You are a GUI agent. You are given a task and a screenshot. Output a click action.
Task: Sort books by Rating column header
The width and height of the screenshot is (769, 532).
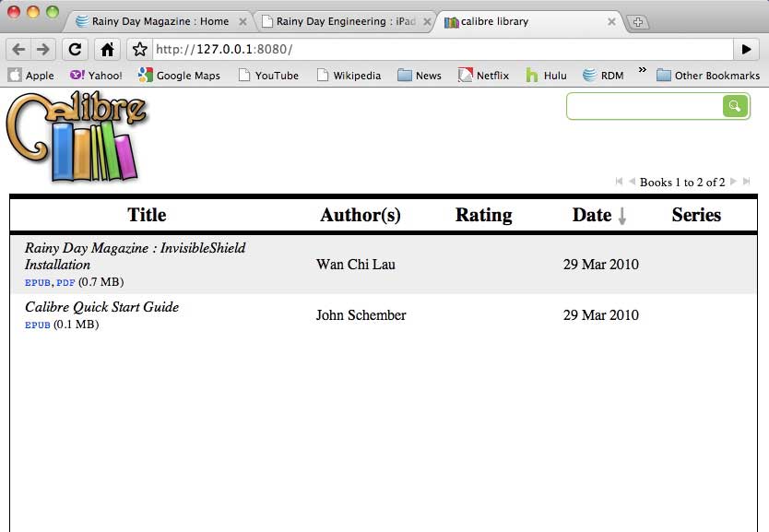(483, 215)
